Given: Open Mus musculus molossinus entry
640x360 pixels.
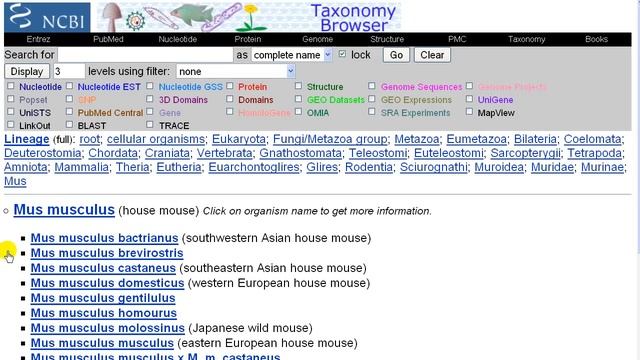Looking at the screenshot, I should (x=108, y=328).
